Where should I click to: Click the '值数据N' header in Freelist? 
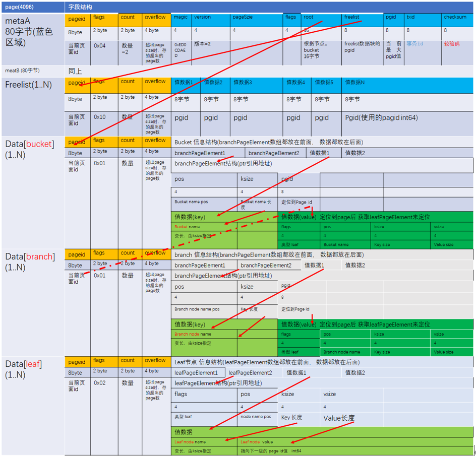[407, 85]
